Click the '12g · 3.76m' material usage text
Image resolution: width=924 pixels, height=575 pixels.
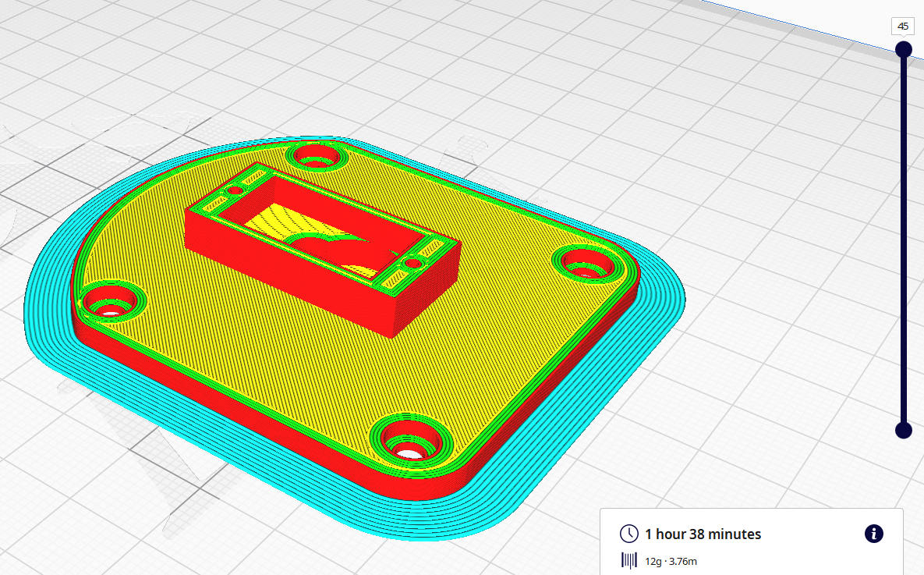click(x=671, y=562)
